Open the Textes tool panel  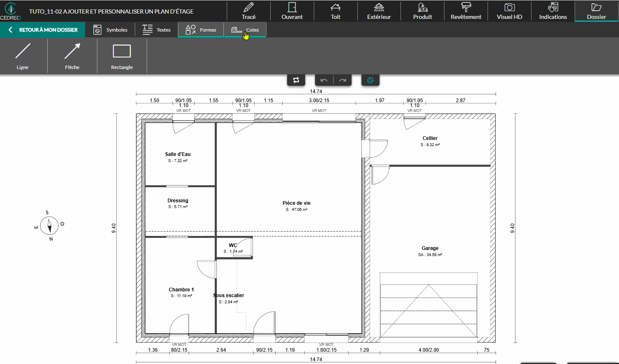click(156, 30)
